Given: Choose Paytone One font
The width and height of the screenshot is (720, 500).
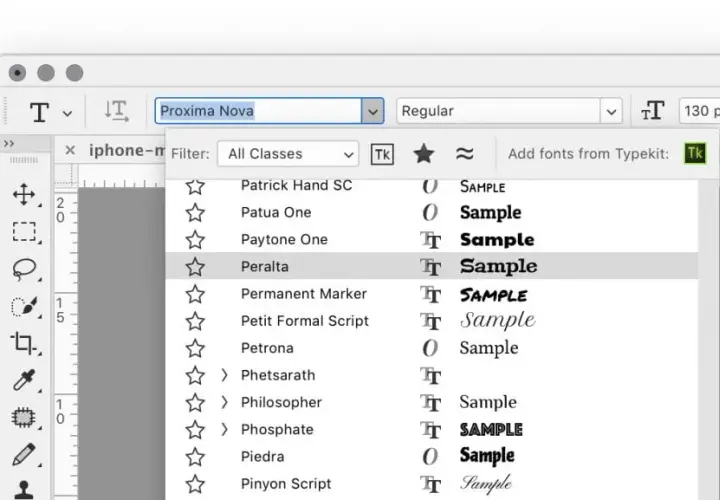Looking at the screenshot, I should [x=284, y=239].
